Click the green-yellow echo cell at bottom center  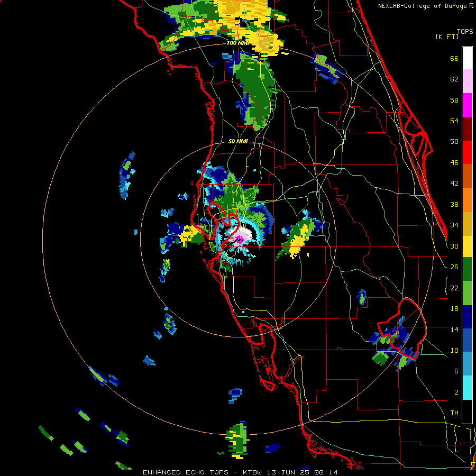point(237,440)
